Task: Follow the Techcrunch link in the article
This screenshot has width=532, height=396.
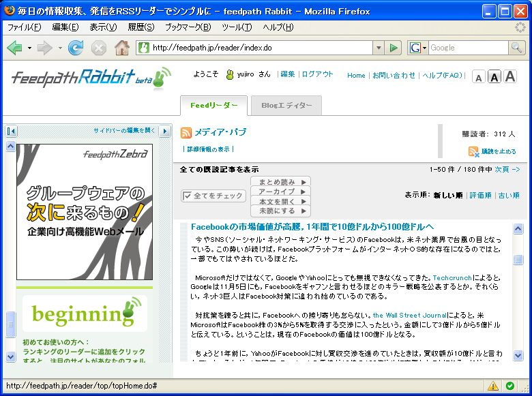Action: point(452,277)
